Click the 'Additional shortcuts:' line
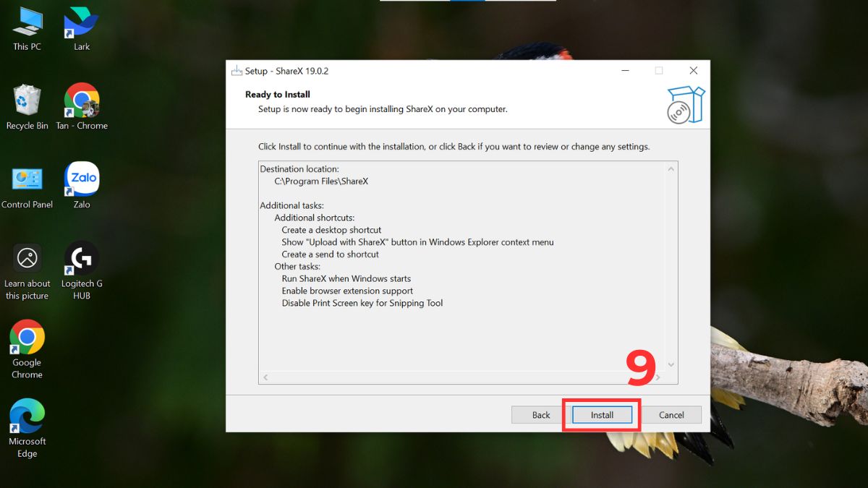This screenshot has width=868, height=488. click(x=315, y=218)
